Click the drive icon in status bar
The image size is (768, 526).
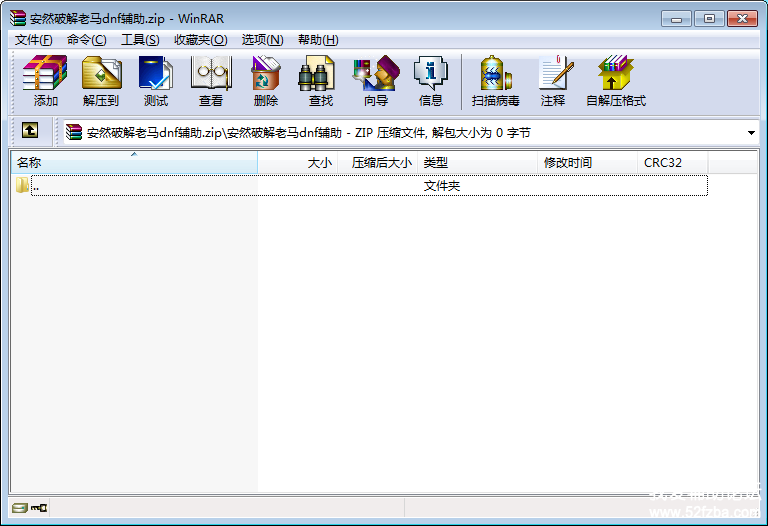[20, 508]
